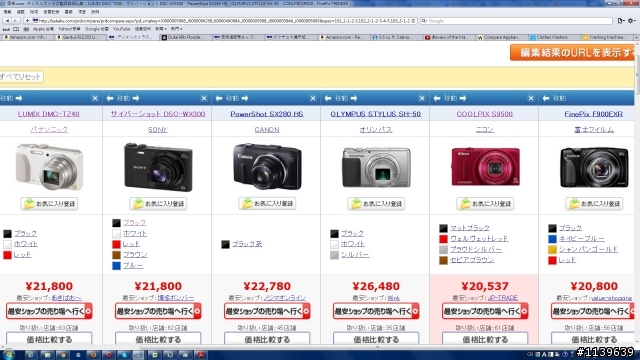Move PowerShot SX280 HS column right
This screenshot has width=640, height=360.
pos(245,98)
